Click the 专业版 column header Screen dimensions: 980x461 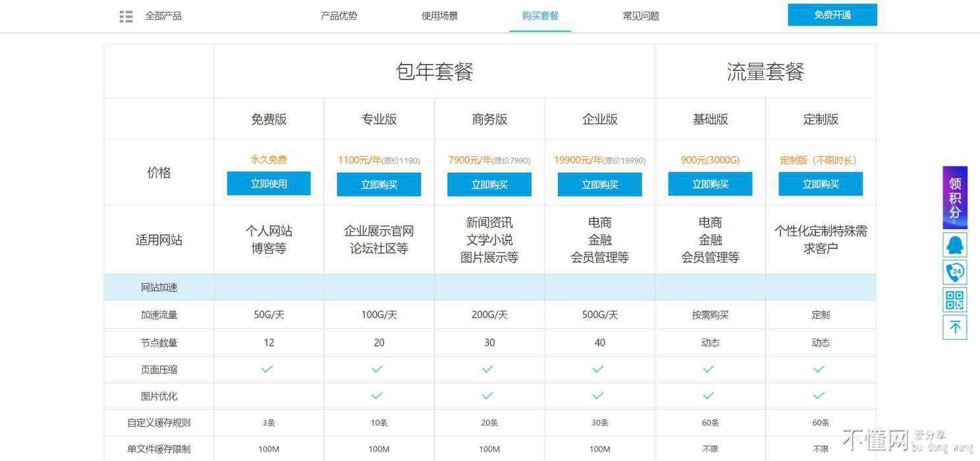379,119
